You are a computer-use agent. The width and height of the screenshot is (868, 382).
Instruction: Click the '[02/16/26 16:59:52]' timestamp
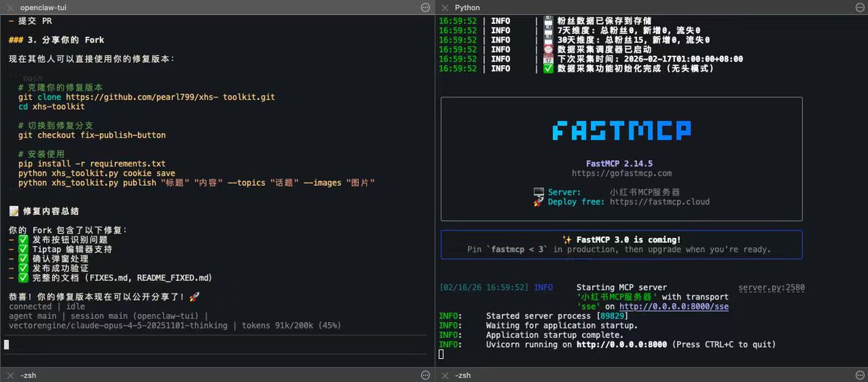coord(483,287)
